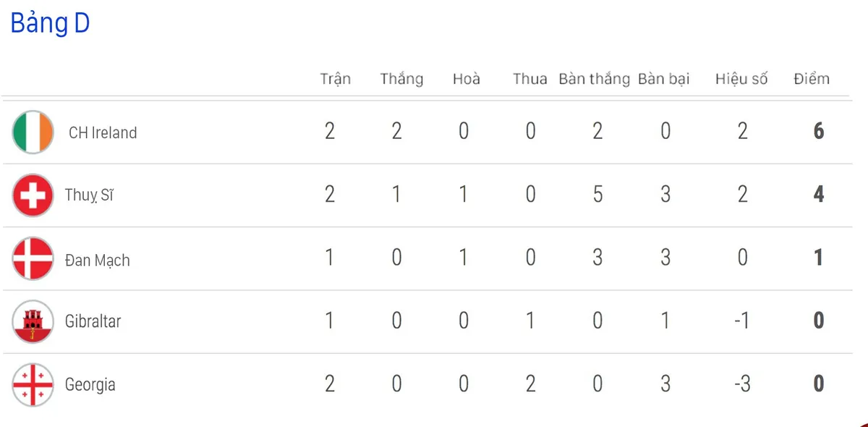Sort by the Bàn thắng column header
Viewport: 868px width, 427px height.
click(595, 79)
